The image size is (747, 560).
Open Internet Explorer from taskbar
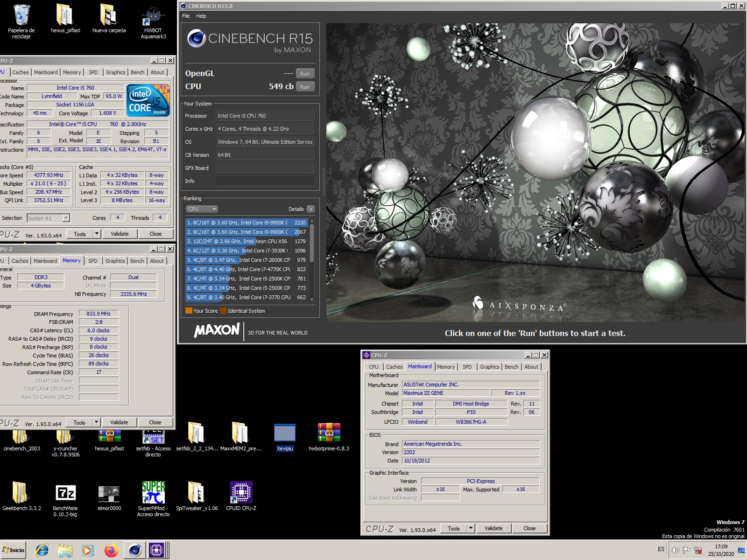pyautogui.click(x=42, y=550)
